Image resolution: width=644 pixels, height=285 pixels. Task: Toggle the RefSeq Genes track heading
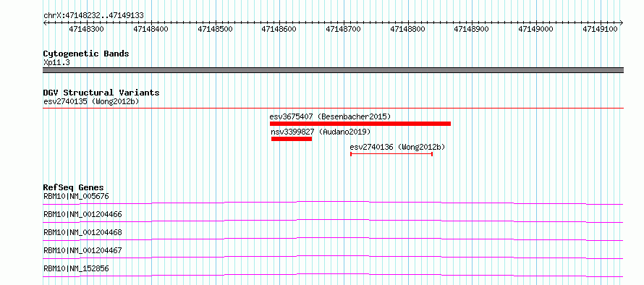pyautogui.click(x=73, y=187)
